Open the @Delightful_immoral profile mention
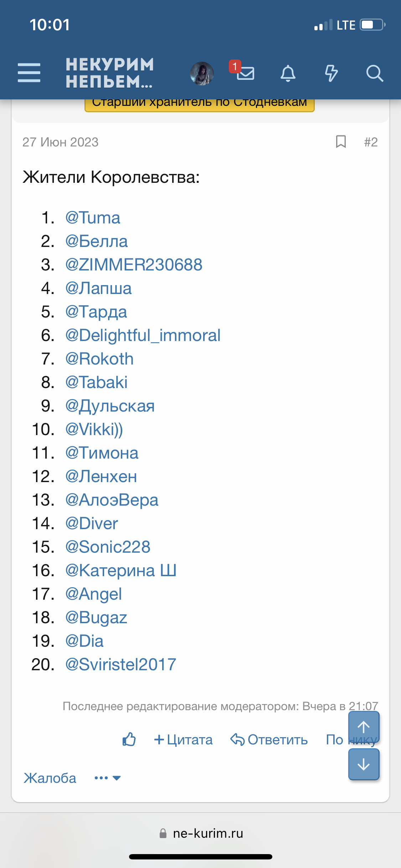 click(143, 335)
